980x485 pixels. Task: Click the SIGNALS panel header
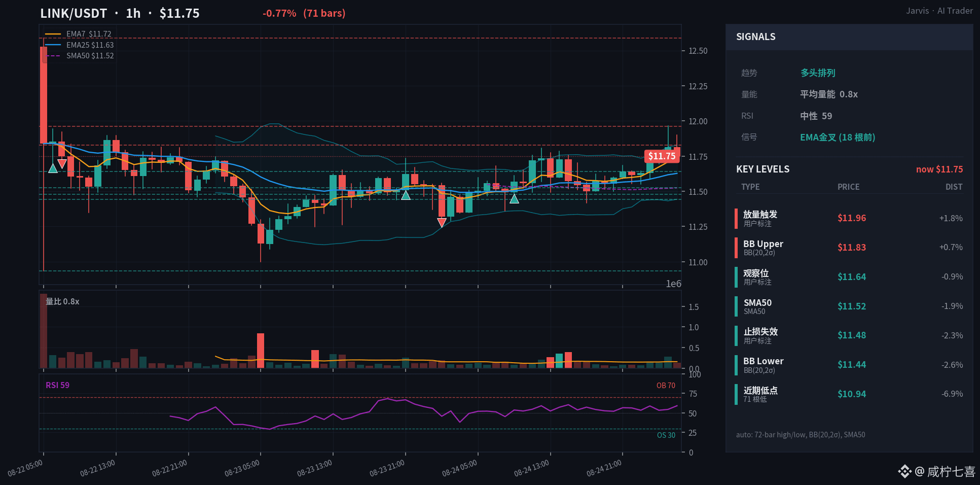pos(849,37)
